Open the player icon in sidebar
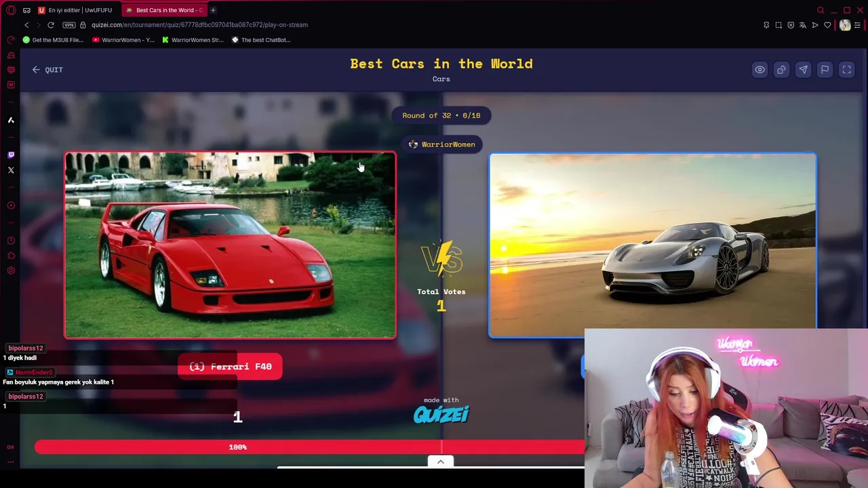The height and width of the screenshot is (488, 868). [x=11, y=205]
